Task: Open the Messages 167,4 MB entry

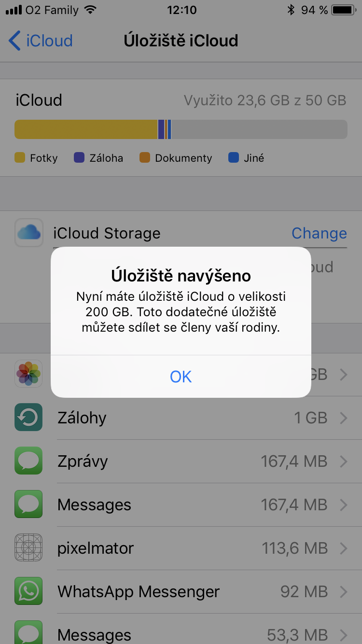Action: (193, 504)
